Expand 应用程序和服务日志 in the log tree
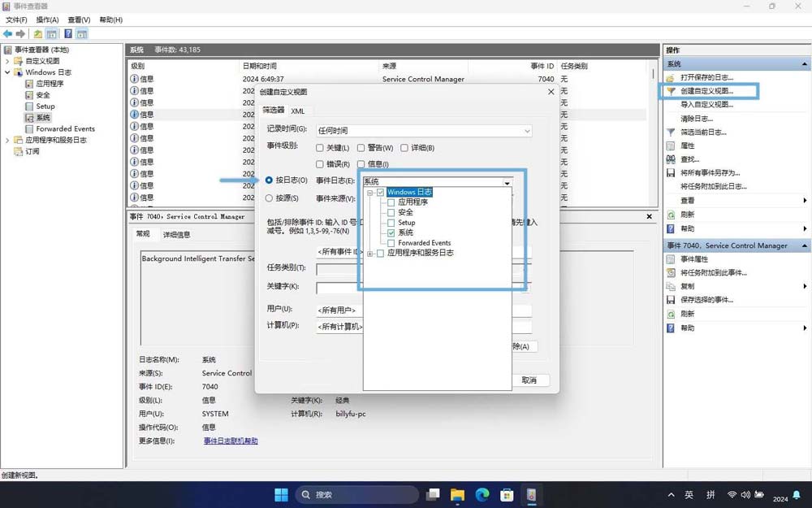Image resolution: width=812 pixels, height=508 pixels. [369, 254]
